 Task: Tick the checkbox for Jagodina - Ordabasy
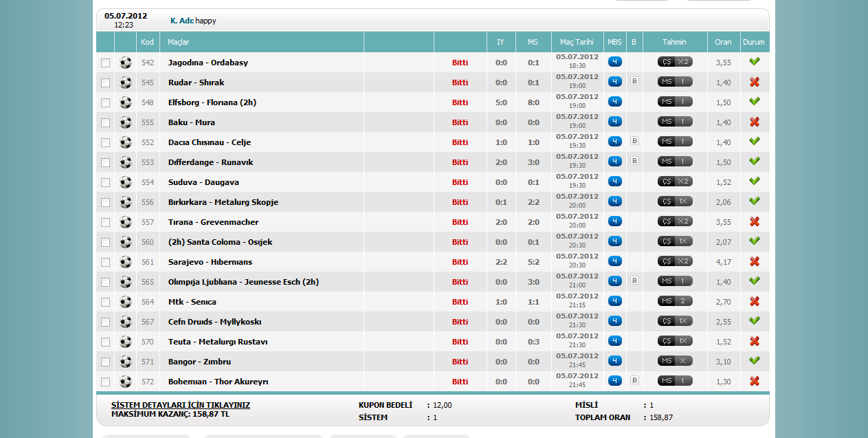(x=105, y=63)
